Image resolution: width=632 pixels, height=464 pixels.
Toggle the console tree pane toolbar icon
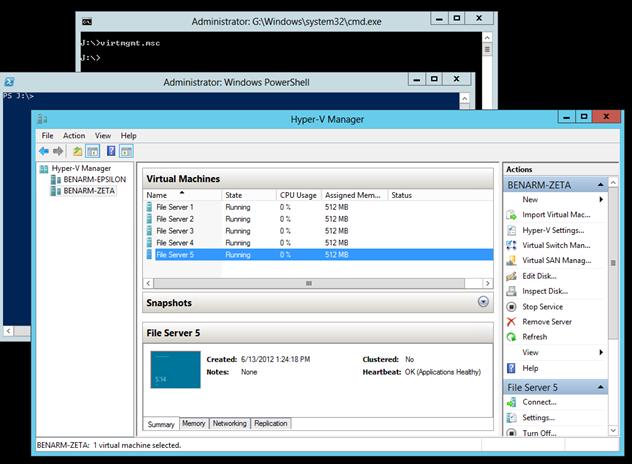pos(93,152)
